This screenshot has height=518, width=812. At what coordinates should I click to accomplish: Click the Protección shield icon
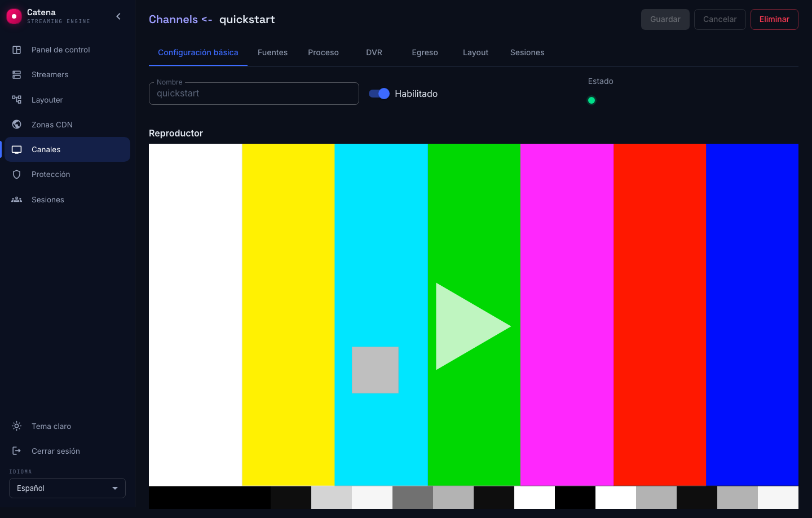click(x=17, y=174)
